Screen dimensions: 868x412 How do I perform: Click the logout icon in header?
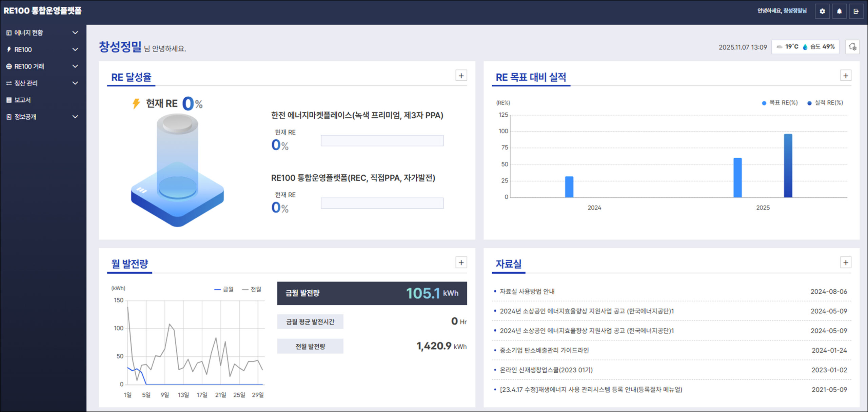[x=856, y=11]
